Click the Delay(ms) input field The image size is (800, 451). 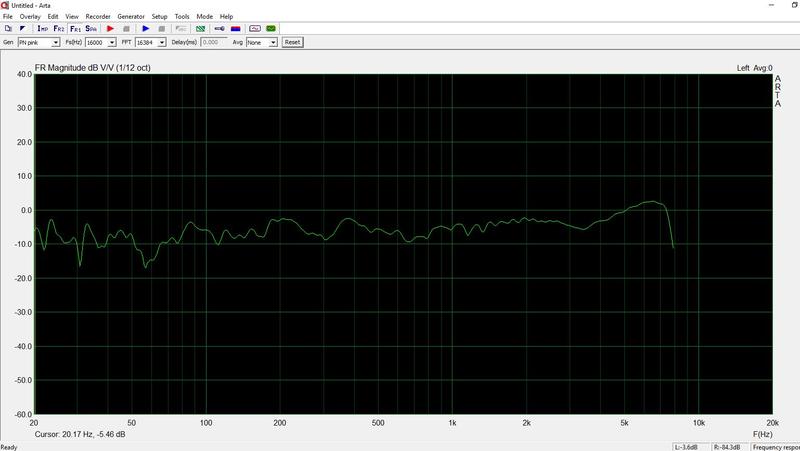coord(214,42)
